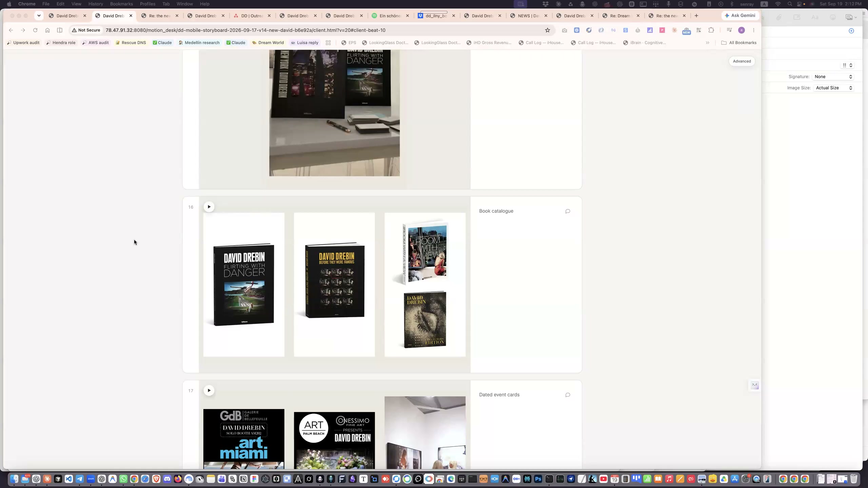
Task: Select Before They Were Famous book thumbnail
Action: click(x=334, y=285)
